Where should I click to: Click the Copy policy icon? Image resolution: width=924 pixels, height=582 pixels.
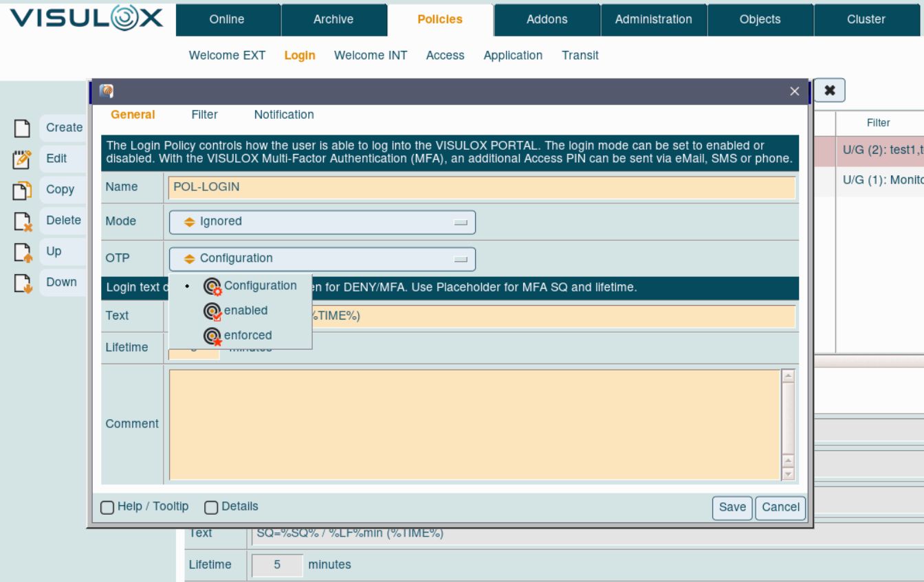(x=23, y=190)
